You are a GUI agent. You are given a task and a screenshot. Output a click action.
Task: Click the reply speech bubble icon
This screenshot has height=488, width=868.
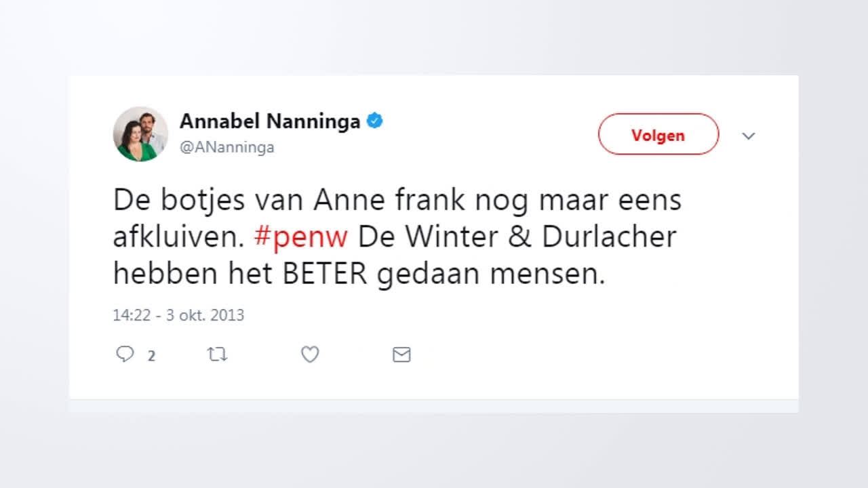point(125,354)
